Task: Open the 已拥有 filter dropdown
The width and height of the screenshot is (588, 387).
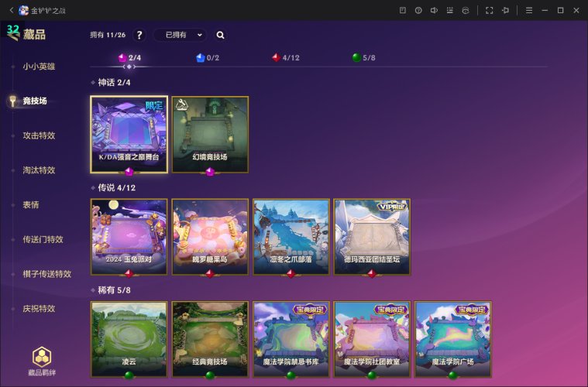Action: click(x=180, y=35)
